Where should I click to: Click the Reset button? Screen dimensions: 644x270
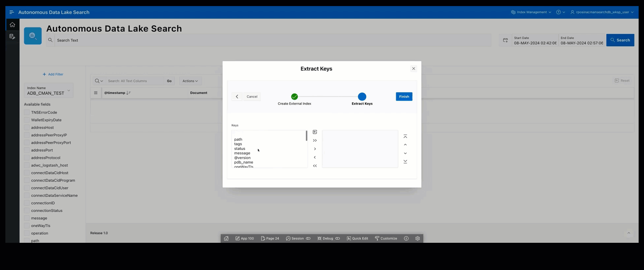click(622, 81)
